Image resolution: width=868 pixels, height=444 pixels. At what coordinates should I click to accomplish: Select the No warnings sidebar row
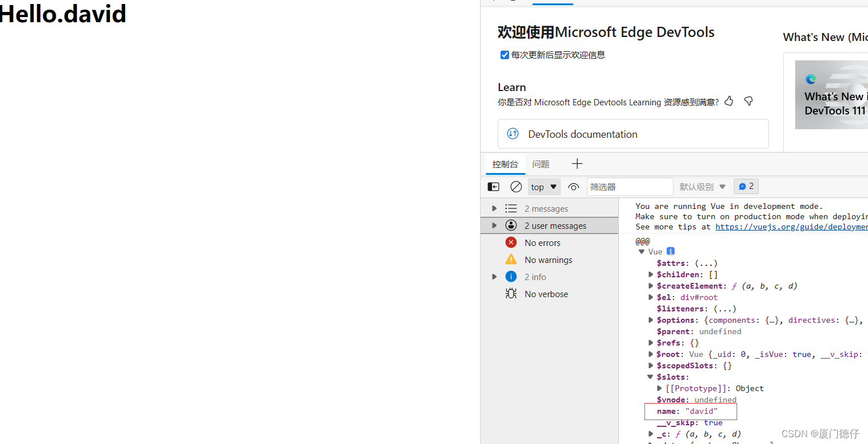549,260
